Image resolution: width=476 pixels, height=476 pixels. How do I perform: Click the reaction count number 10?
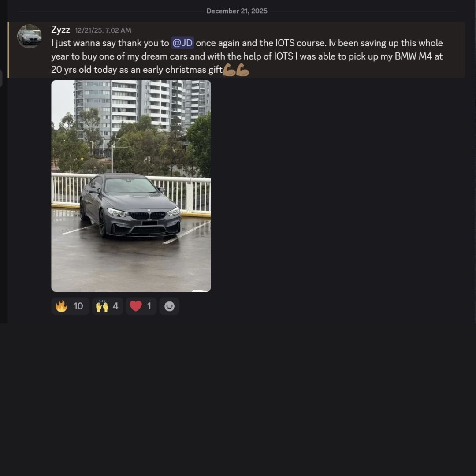pyautogui.click(x=78, y=306)
